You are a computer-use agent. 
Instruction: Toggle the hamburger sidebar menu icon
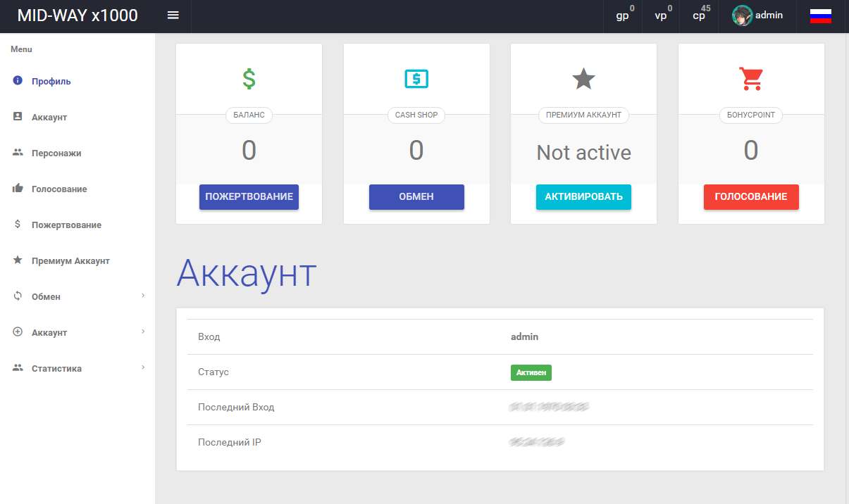[x=173, y=15]
